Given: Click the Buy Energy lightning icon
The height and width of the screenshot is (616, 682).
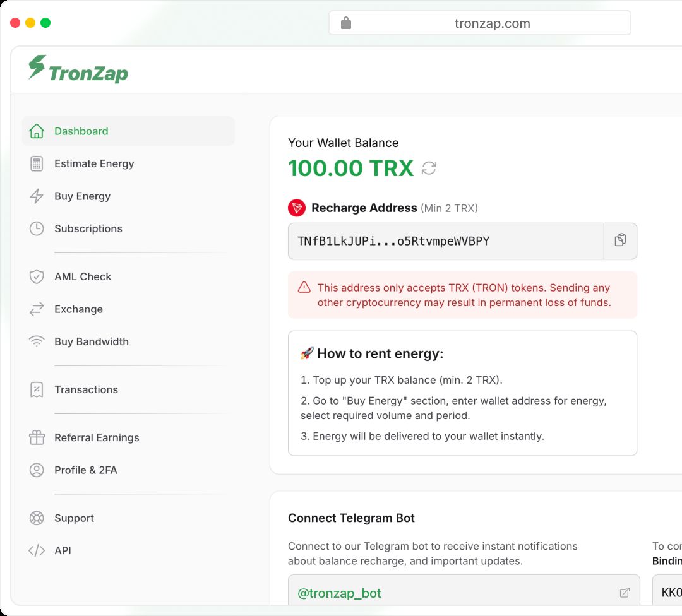Looking at the screenshot, I should click(x=37, y=196).
